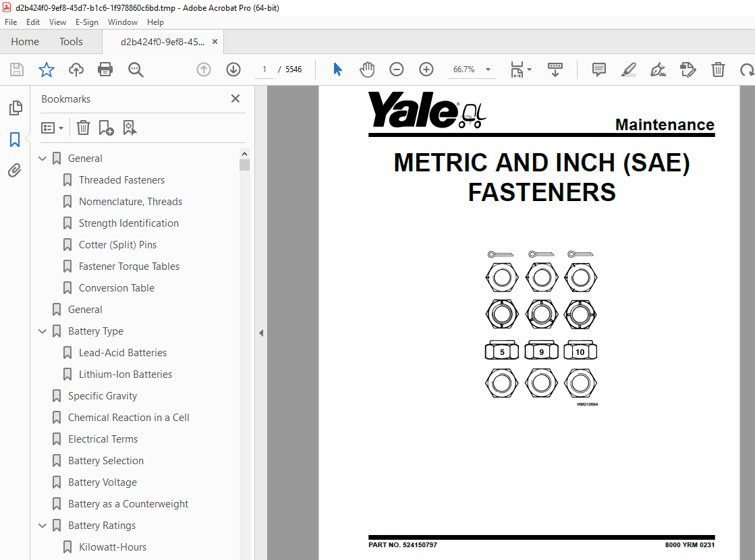Click the page number input field
This screenshot has width=755, height=560.
coord(264,69)
